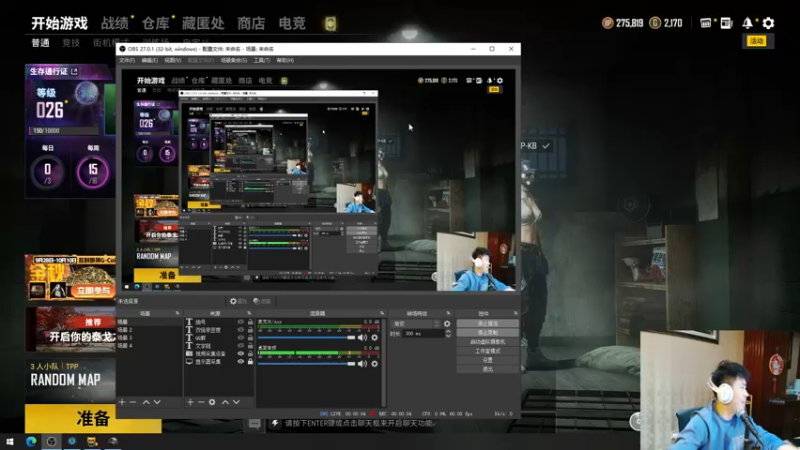Remove selected source with minus icon
Image resolution: width=800 pixels, height=450 pixels.
click(x=201, y=402)
